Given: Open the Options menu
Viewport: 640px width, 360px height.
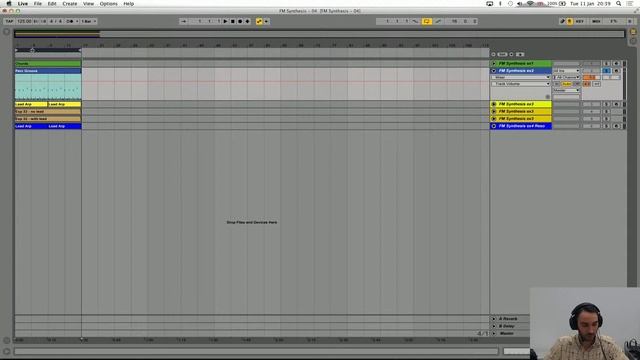Looking at the screenshot, I should click(x=109, y=4).
